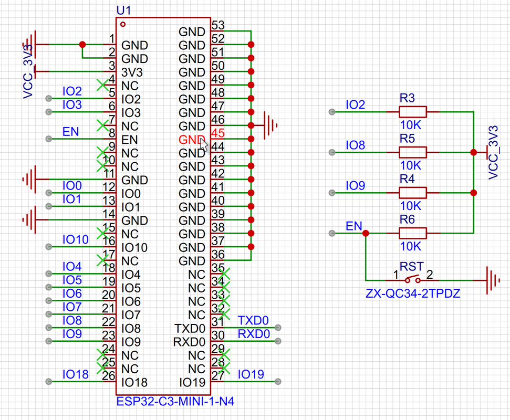Click the blue IO0 net label
The height and width of the screenshot is (420, 510).
click(72, 186)
